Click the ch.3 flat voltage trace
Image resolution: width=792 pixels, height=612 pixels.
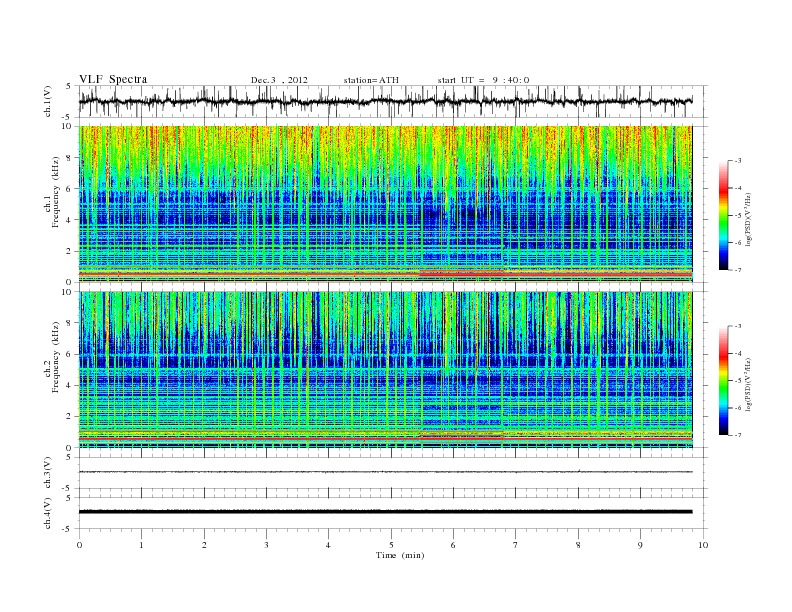[x=385, y=472]
